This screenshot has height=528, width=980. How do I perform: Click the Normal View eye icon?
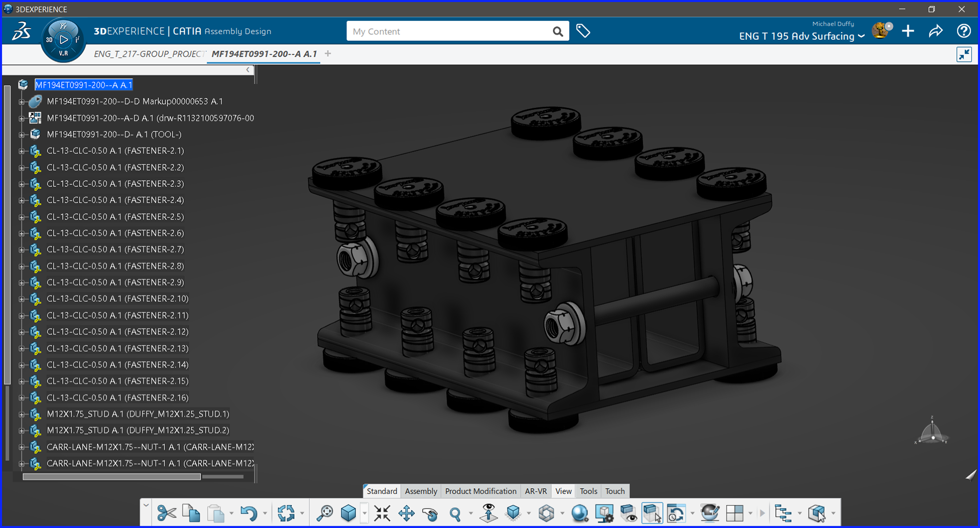tap(488, 513)
